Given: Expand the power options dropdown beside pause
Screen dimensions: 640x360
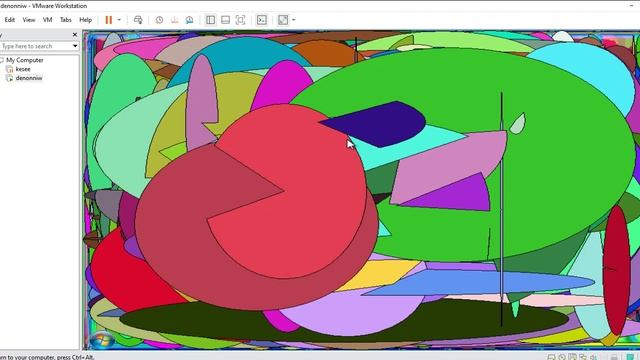Looking at the screenshot, I should tap(119, 20).
